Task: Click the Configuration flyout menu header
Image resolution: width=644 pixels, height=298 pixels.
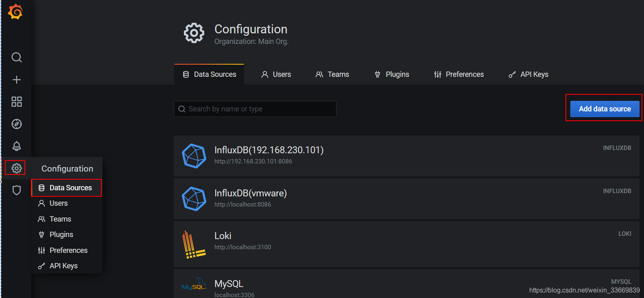Action: [x=67, y=168]
